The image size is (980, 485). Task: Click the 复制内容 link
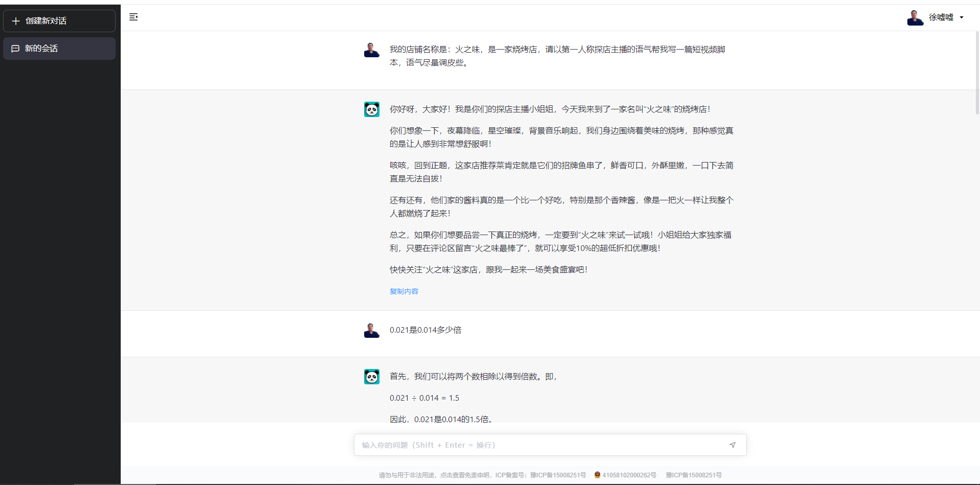coord(404,291)
